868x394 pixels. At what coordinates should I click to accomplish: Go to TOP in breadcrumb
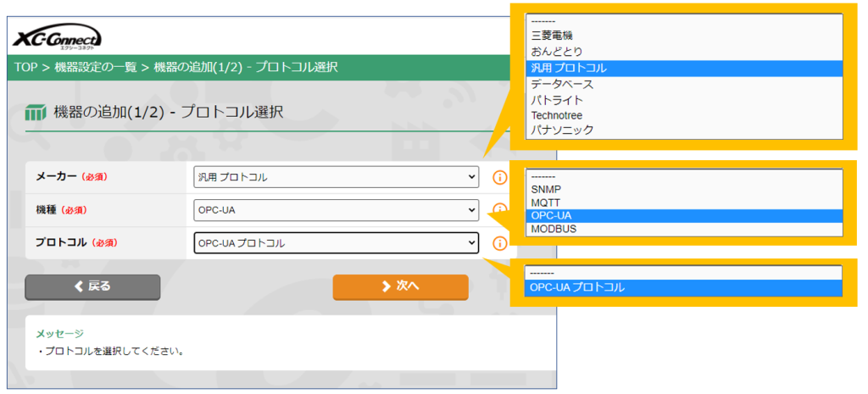pyautogui.click(x=25, y=67)
